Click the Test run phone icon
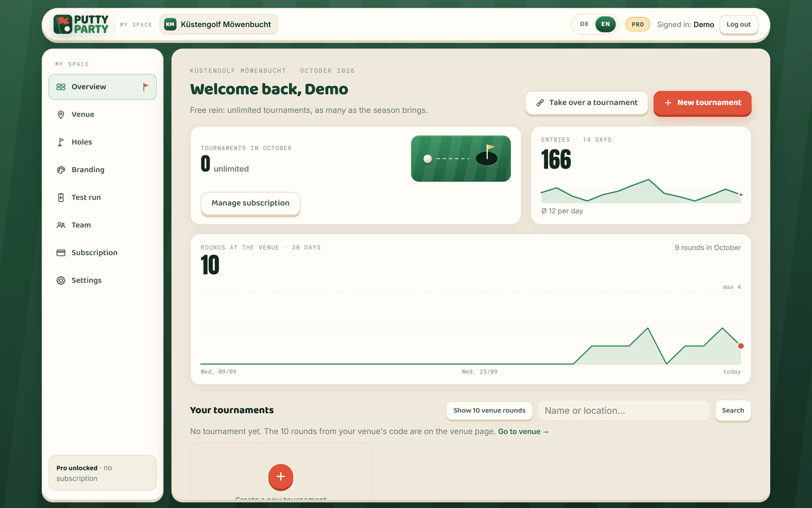 tap(61, 198)
